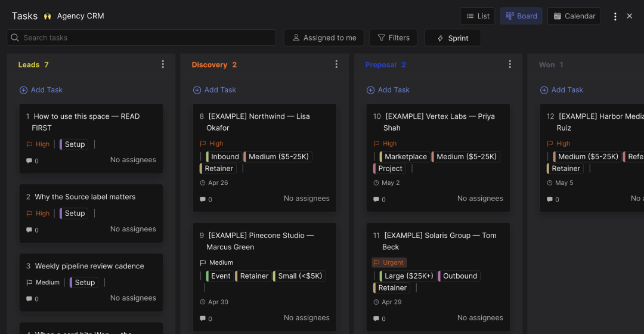644x334 pixels.
Task: Focus the Search tasks field
Action: (141, 38)
